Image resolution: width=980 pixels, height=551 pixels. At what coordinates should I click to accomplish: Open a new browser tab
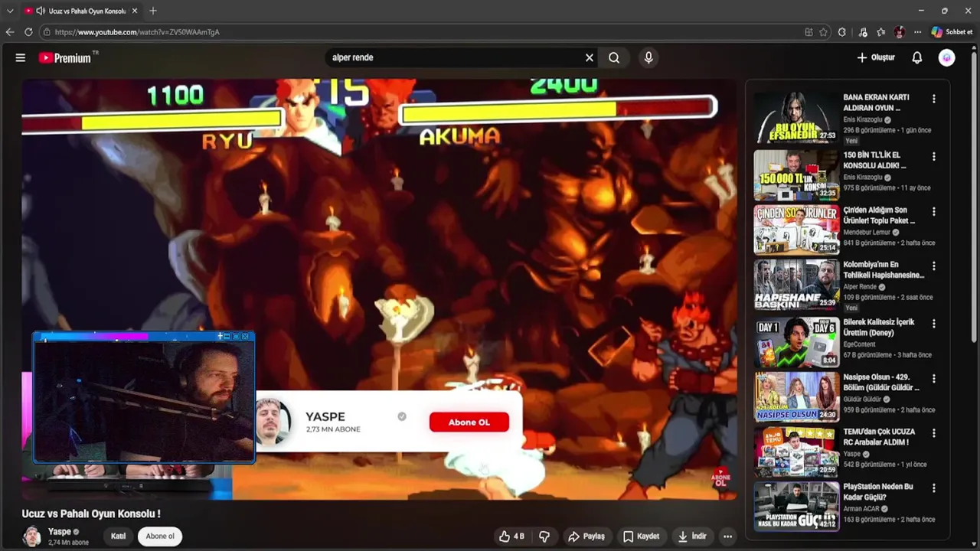click(x=153, y=11)
